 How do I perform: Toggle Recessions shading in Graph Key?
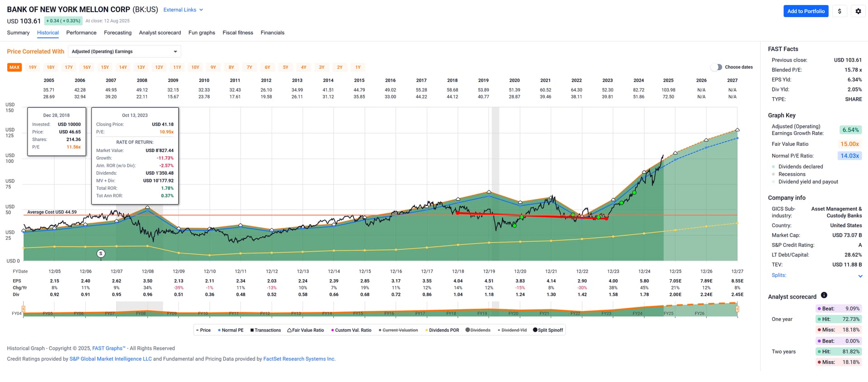774,174
